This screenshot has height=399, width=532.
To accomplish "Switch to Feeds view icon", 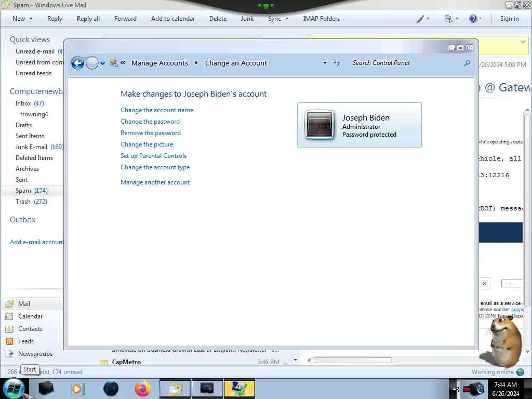I will [9, 341].
